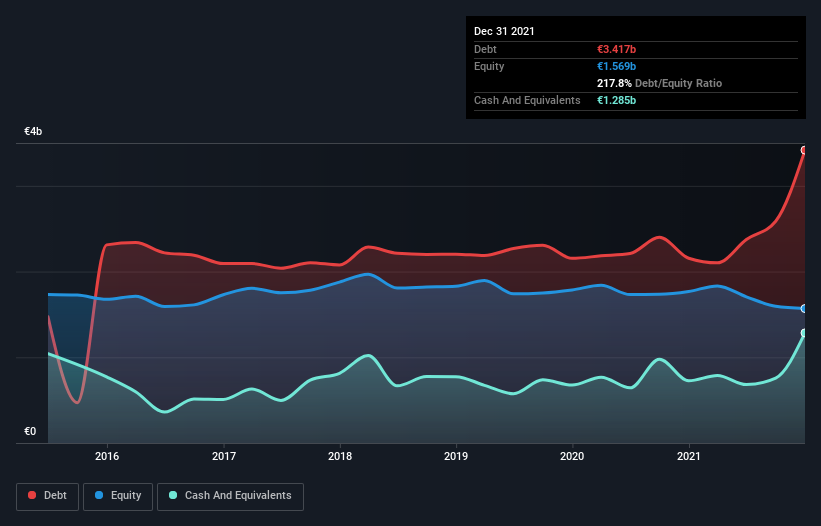The height and width of the screenshot is (526, 821).
Task: Click the teal Cash endpoint data marker
Action: point(805,333)
